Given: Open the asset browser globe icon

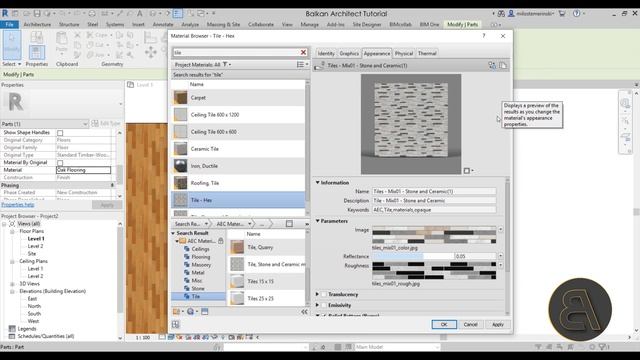Looking at the screenshot, I should point(191,311).
